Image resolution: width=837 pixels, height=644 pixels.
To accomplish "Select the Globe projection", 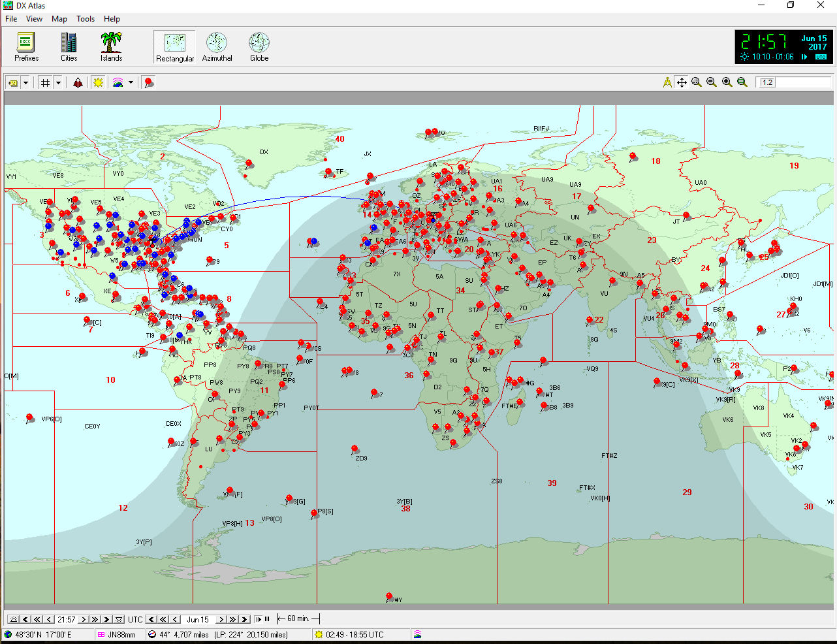I will 259,47.
